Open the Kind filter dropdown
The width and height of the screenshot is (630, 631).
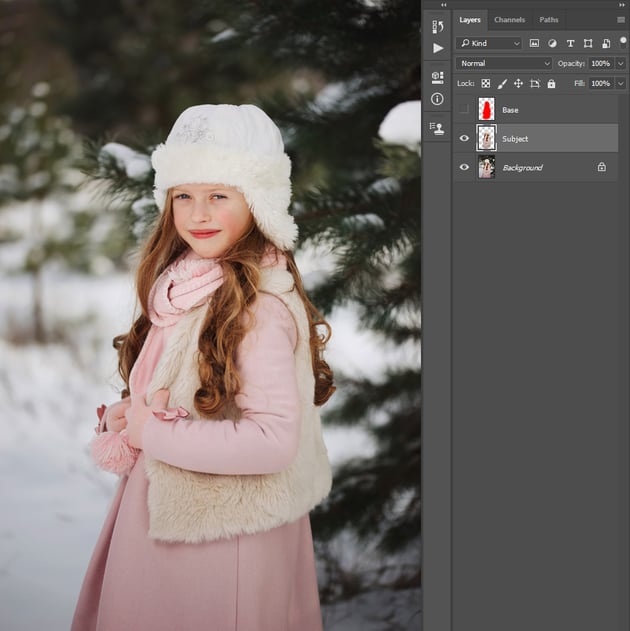(489, 44)
